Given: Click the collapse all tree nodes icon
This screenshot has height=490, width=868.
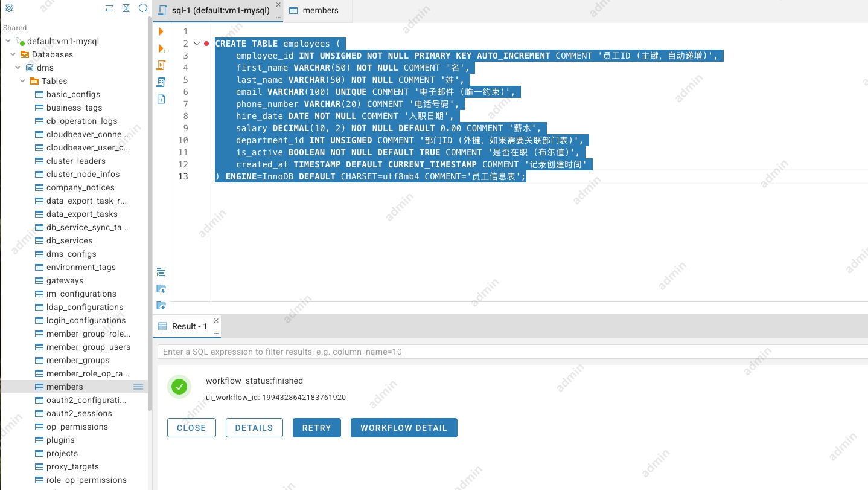Looking at the screenshot, I should pyautogui.click(x=126, y=8).
